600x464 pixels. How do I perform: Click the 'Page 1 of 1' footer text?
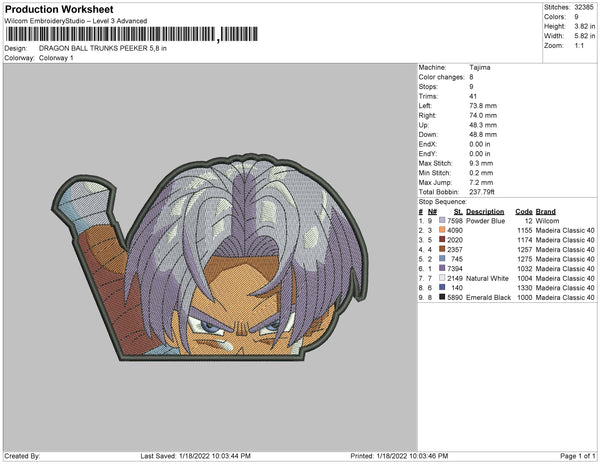[577, 456]
